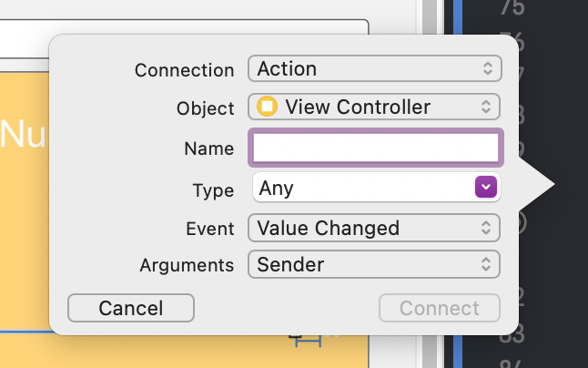The image size is (588, 368).
Task: Open the Object popup showing View Controller
Action: pos(374,107)
